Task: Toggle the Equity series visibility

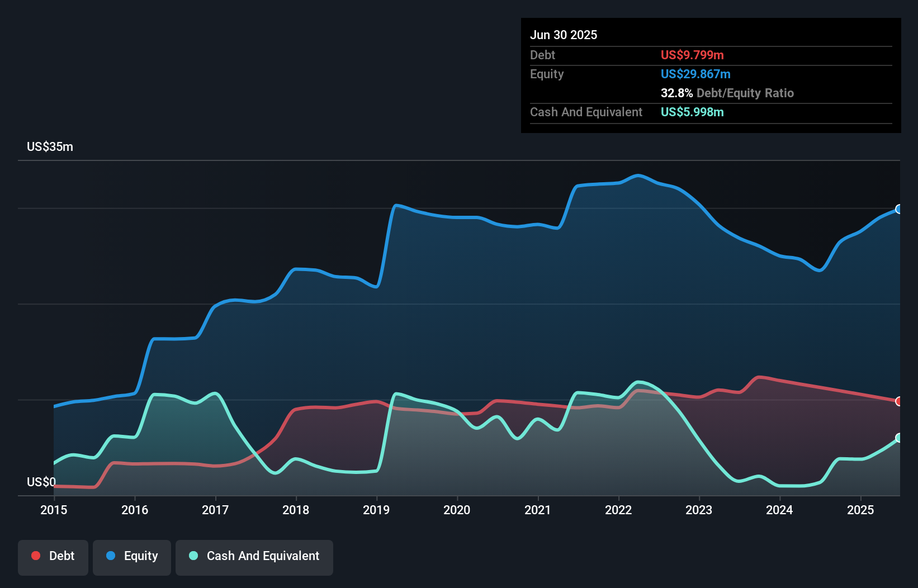Action: pos(131,556)
